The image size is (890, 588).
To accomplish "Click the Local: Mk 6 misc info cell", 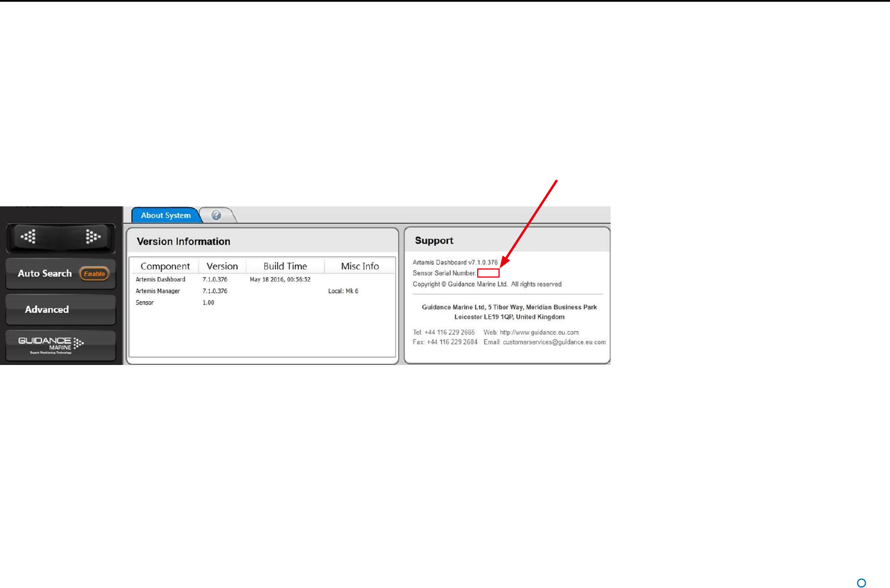I will tap(343, 291).
